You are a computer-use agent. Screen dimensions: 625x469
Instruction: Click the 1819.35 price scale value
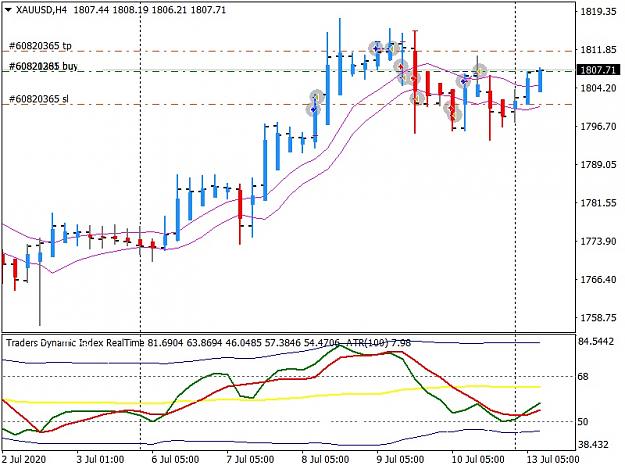598,12
